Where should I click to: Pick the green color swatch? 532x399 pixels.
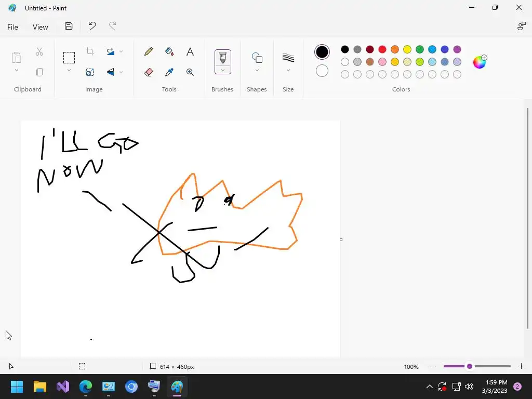click(x=420, y=49)
